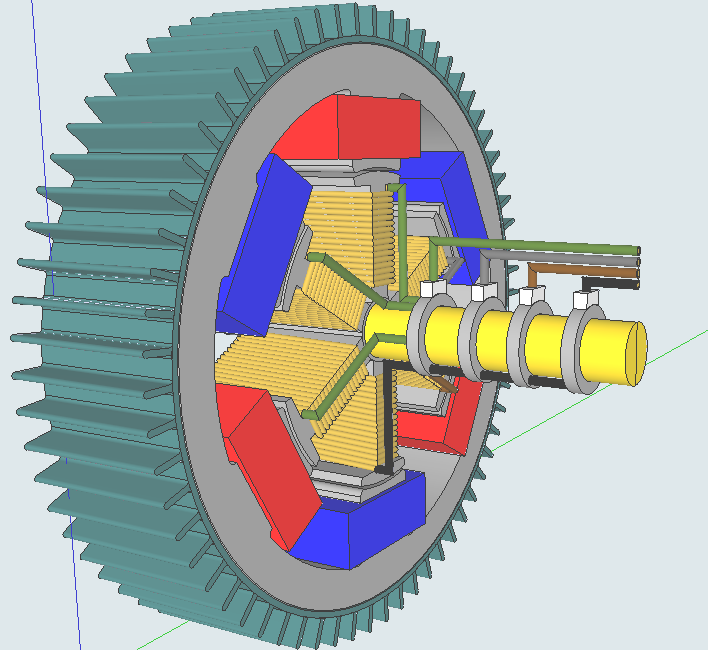Click the yellow shaft end face

coord(634,354)
